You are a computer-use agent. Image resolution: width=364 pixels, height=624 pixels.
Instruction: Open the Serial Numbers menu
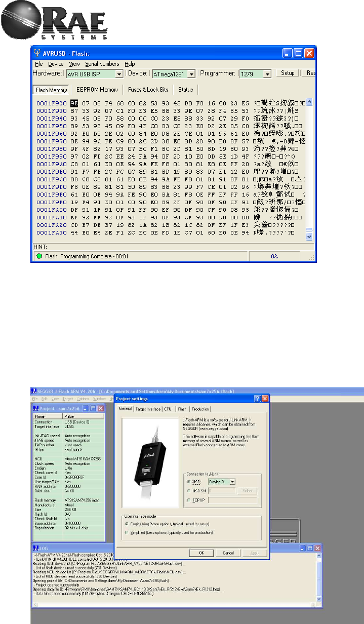102,64
